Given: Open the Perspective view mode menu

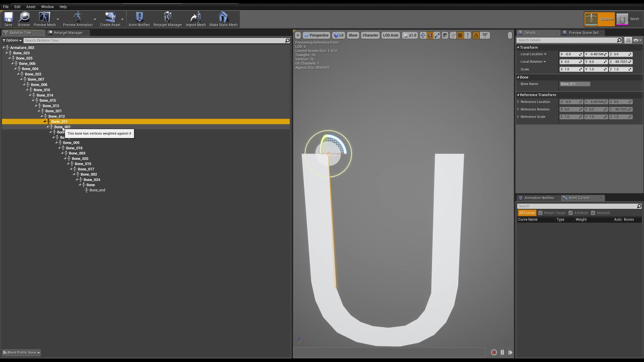Looking at the screenshot, I should pyautogui.click(x=316, y=35).
